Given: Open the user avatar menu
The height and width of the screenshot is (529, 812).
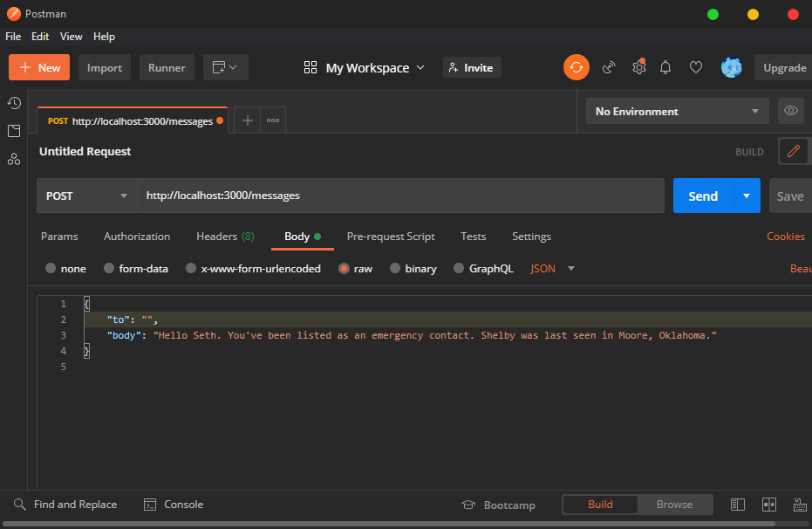Looking at the screenshot, I should pyautogui.click(x=731, y=67).
